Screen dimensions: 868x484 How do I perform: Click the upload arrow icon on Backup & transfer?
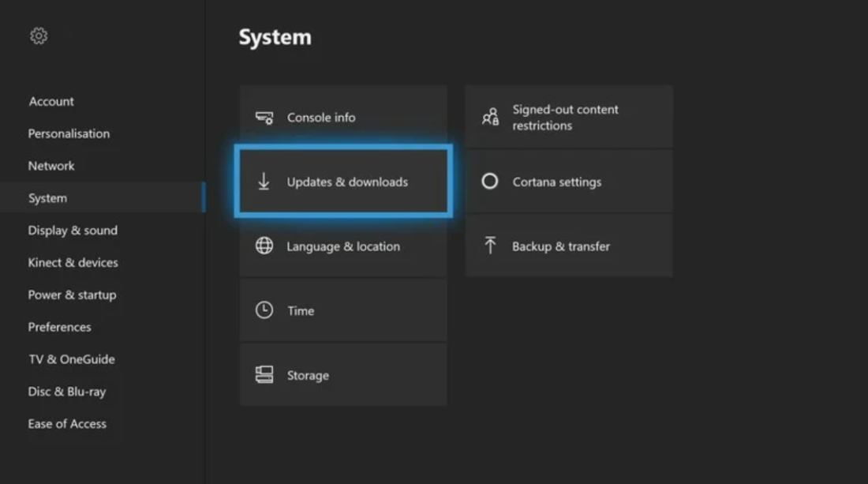click(491, 246)
